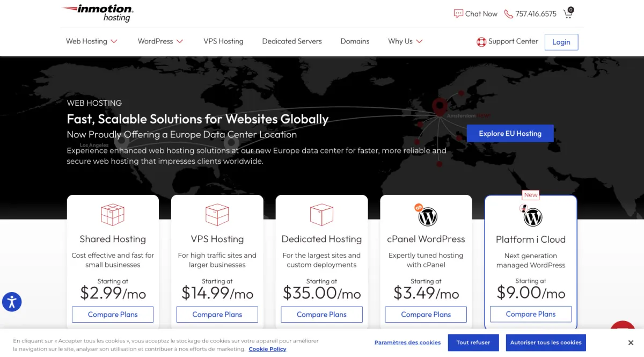
Task: Click the New badge on Platform i Cloud
Action: coord(531,195)
